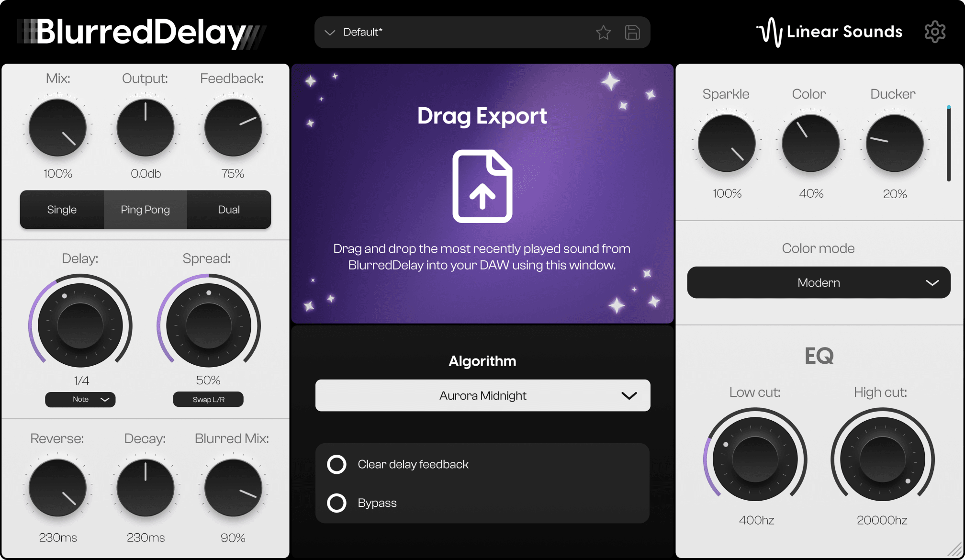The height and width of the screenshot is (560, 965).
Task: Toggle the Bypass radio button
Action: point(338,502)
